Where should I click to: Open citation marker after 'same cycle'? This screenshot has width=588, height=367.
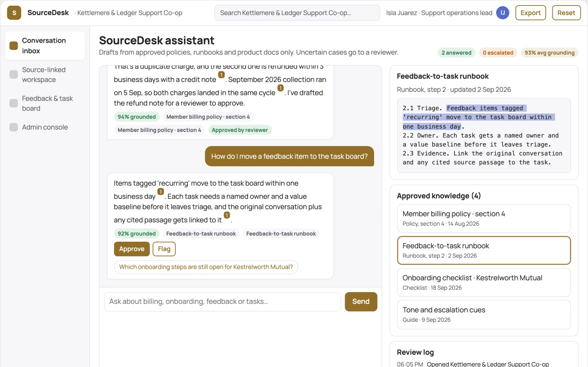click(x=280, y=88)
